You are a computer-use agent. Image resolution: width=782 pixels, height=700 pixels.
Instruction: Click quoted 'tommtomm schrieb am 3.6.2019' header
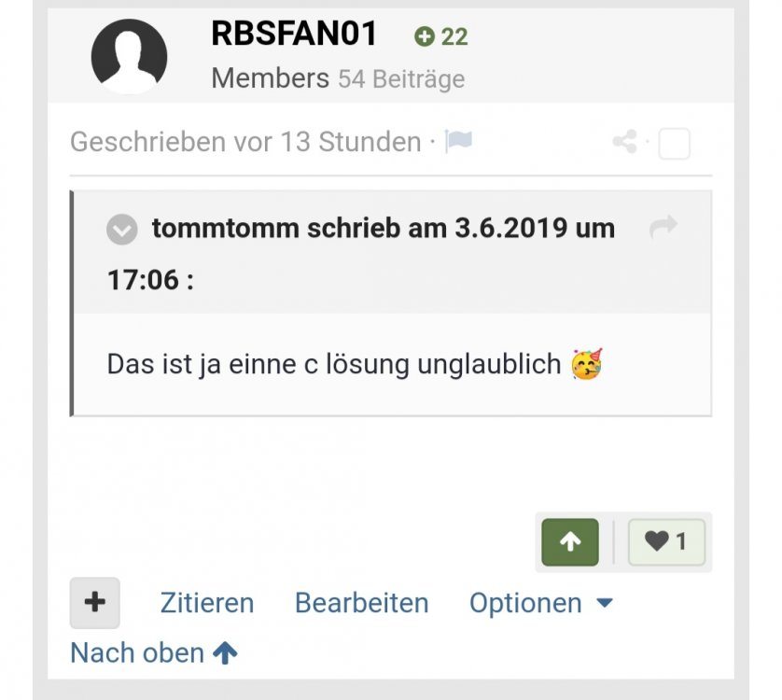pyautogui.click(x=360, y=254)
